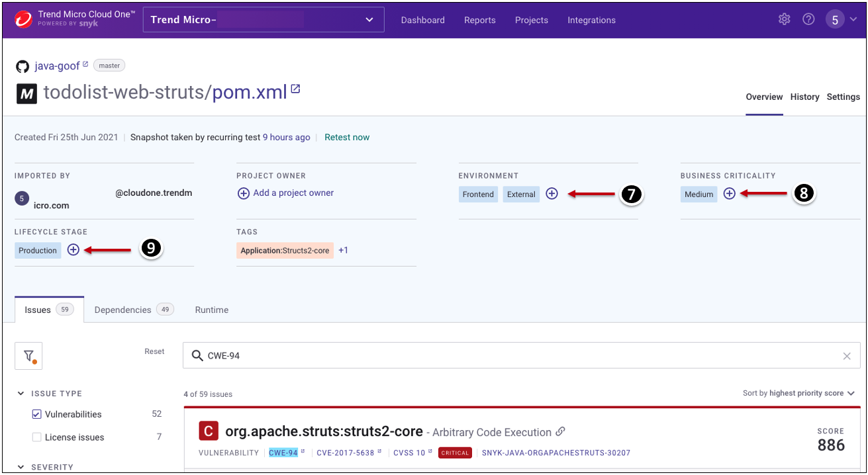Toggle the License issues checkbox
Viewport: 868px width, 475px height.
pos(36,437)
